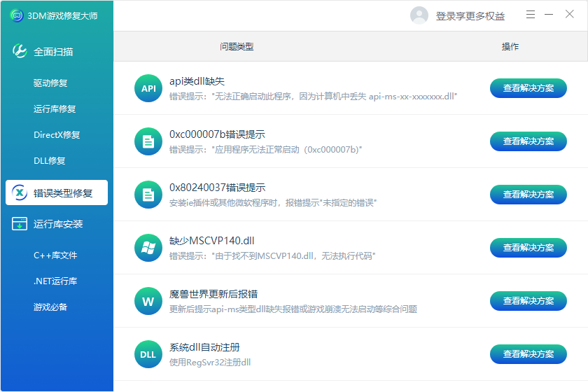588x392 pixels.
Task: Click 查看解决方案 for api类dll缺失
Action: (528, 88)
